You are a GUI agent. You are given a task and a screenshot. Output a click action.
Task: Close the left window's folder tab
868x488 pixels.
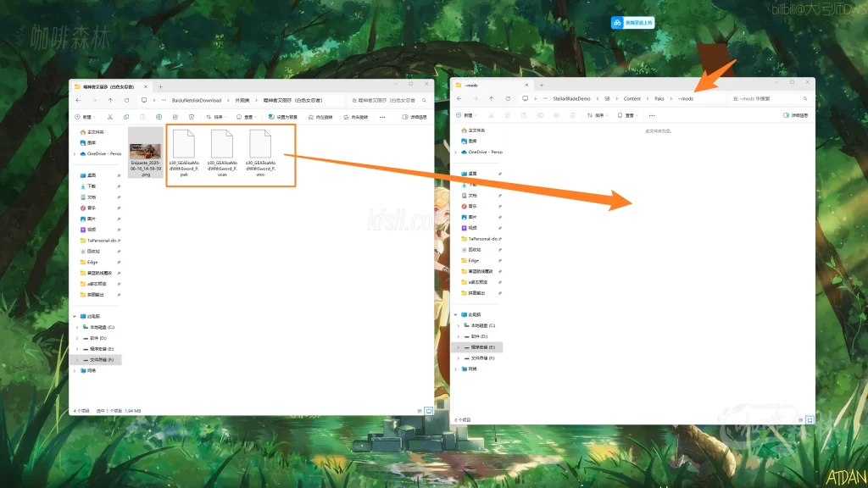click(x=146, y=87)
